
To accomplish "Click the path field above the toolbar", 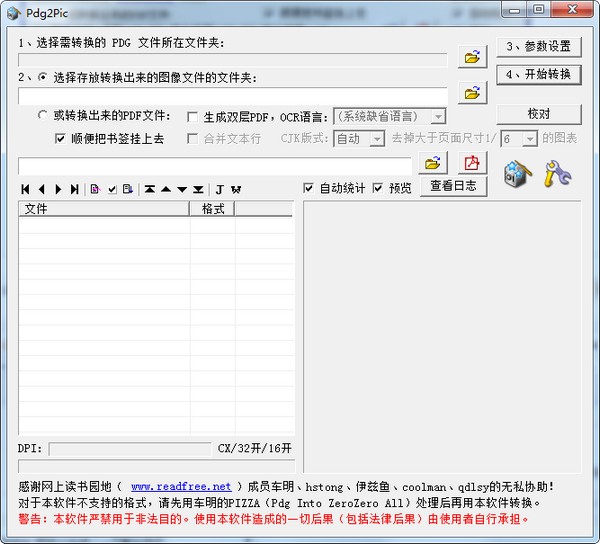I will pos(215,165).
